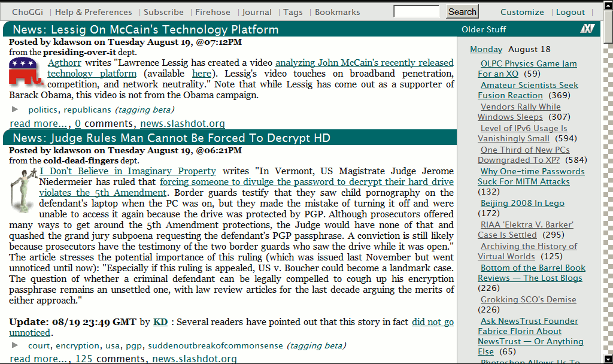This screenshot has width=613, height=364.
Task: Click the Agthorr submitter link
Action: pyautogui.click(x=65, y=62)
